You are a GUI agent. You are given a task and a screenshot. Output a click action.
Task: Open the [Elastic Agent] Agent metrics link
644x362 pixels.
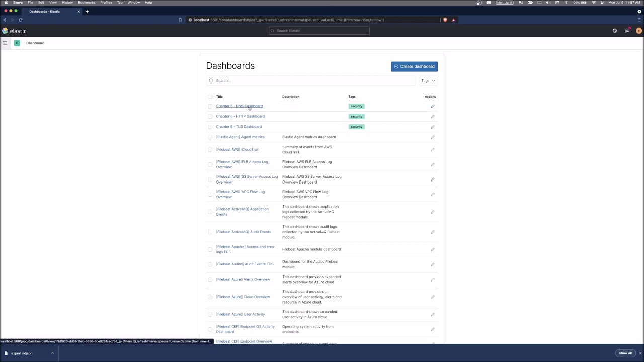coord(240,137)
